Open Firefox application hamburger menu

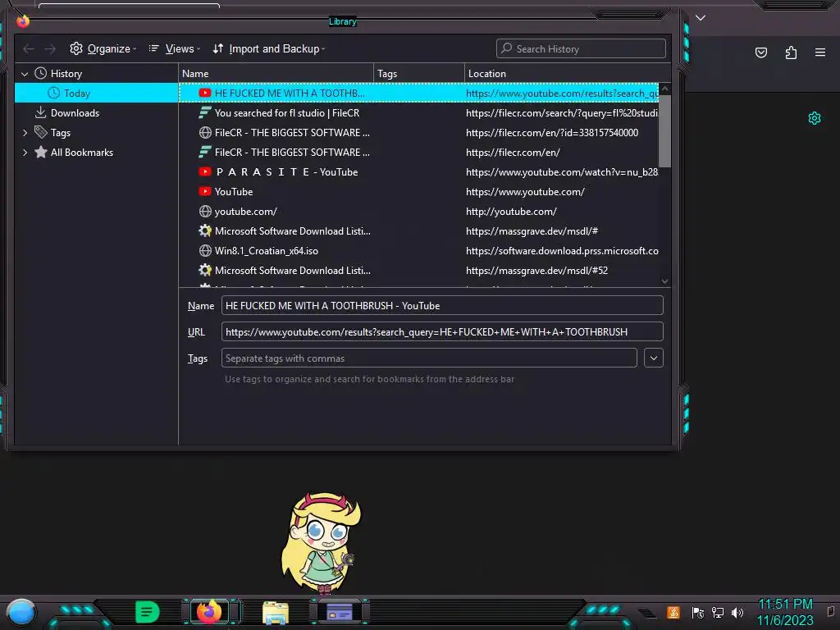point(820,52)
